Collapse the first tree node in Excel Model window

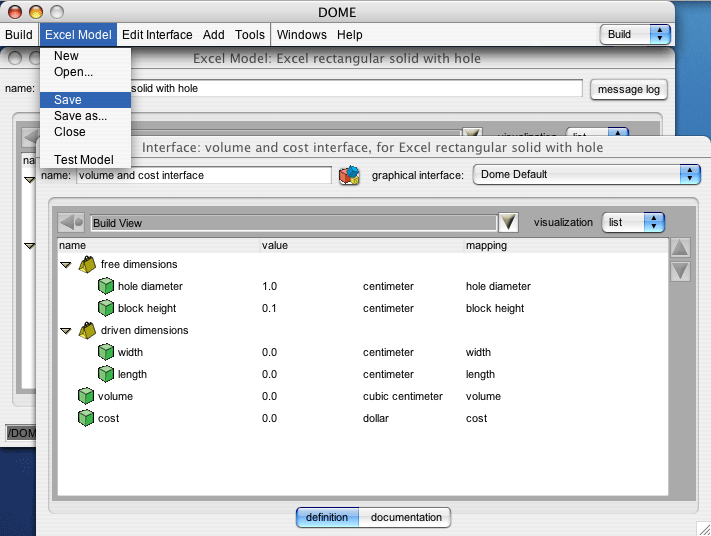pos(29,180)
